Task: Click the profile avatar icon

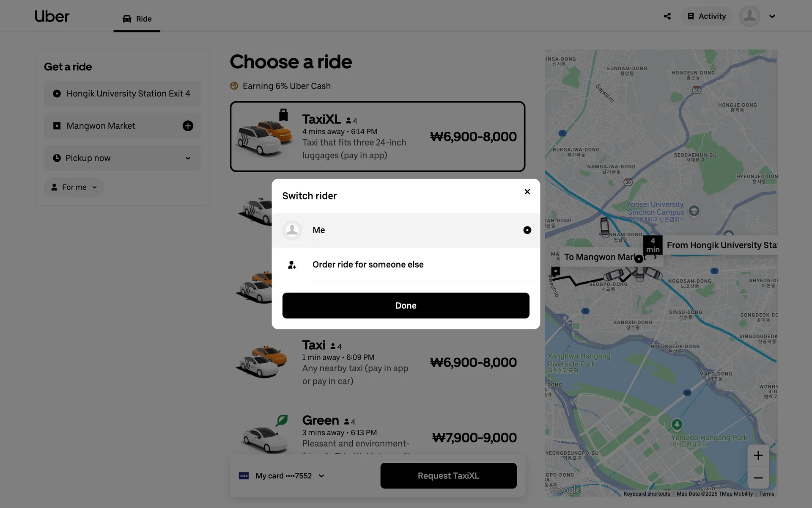Action: click(x=749, y=16)
